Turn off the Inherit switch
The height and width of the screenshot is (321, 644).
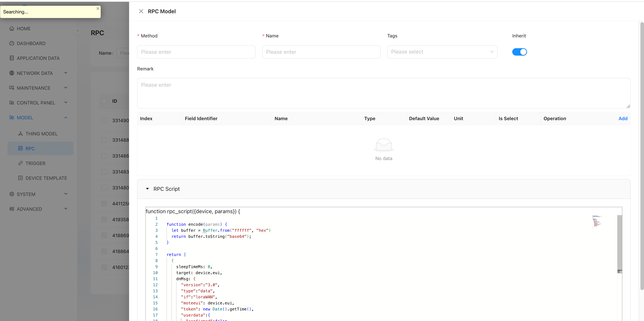pos(519,52)
